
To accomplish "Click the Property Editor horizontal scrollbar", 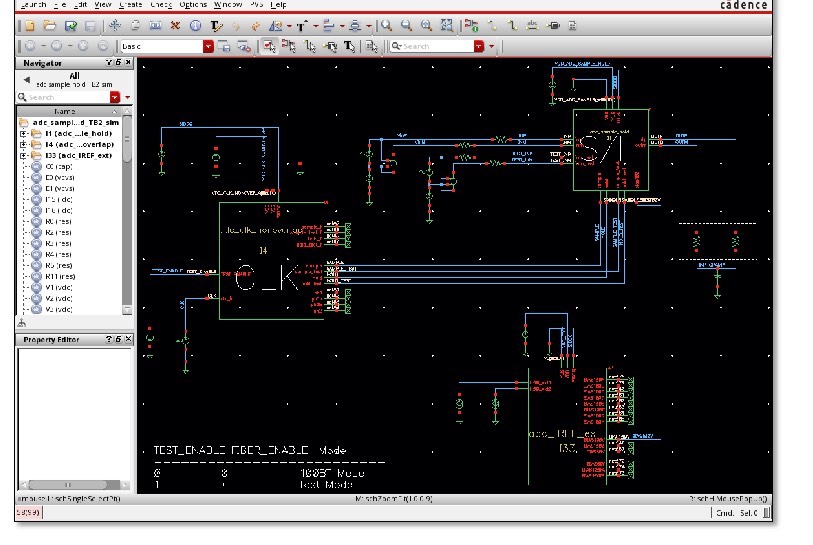I will (x=75, y=485).
